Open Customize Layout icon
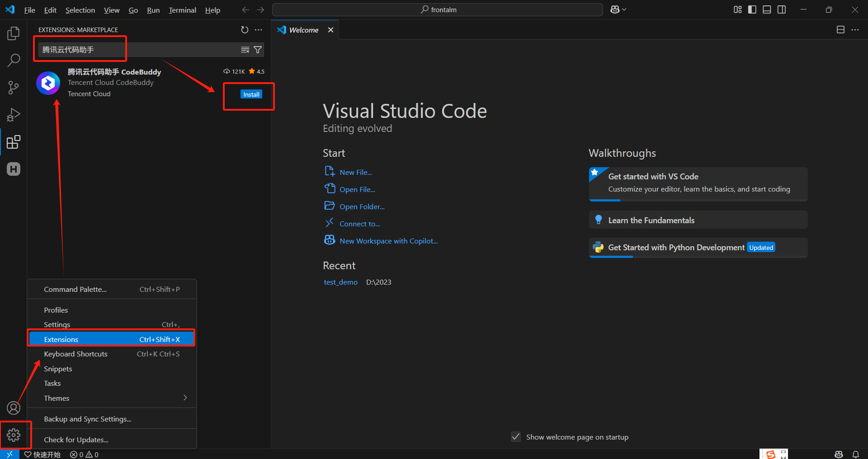The image size is (868, 459). click(738, 9)
